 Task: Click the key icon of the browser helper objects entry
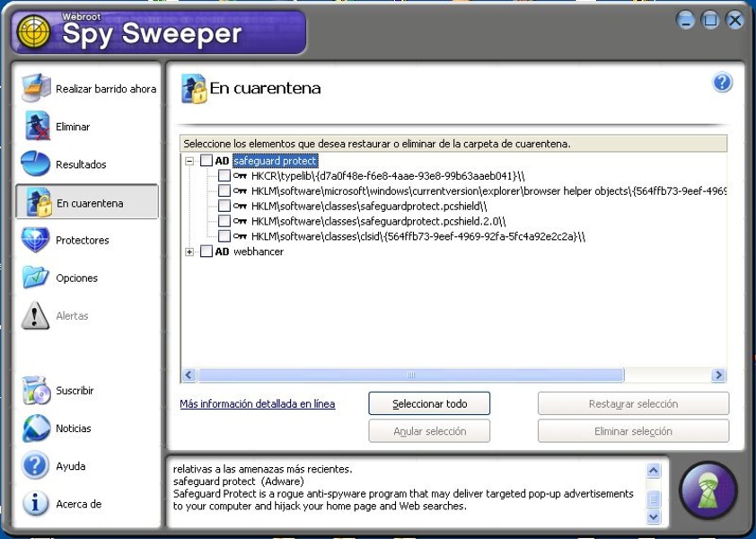point(240,190)
